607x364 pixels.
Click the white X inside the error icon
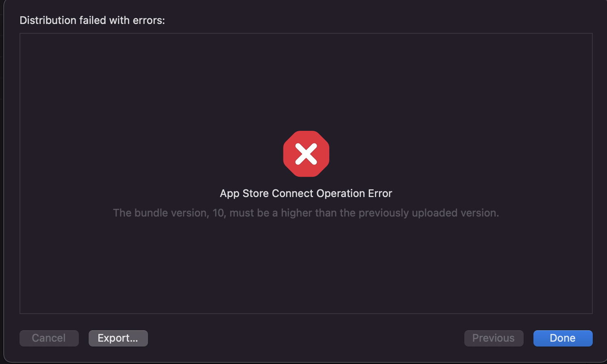pos(306,154)
